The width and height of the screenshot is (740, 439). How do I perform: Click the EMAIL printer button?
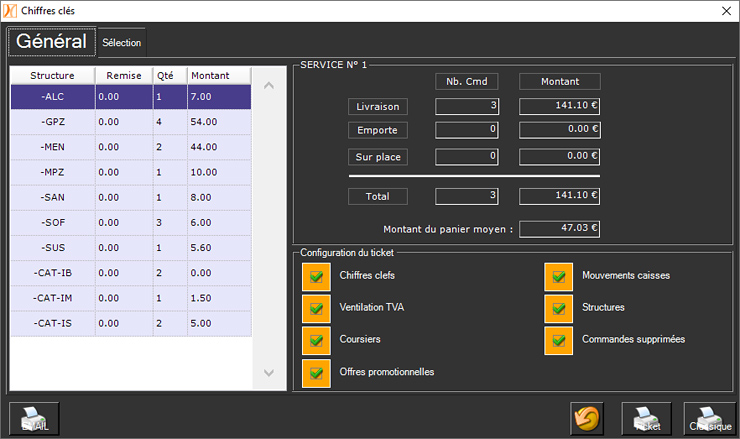pyautogui.click(x=35, y=419)
